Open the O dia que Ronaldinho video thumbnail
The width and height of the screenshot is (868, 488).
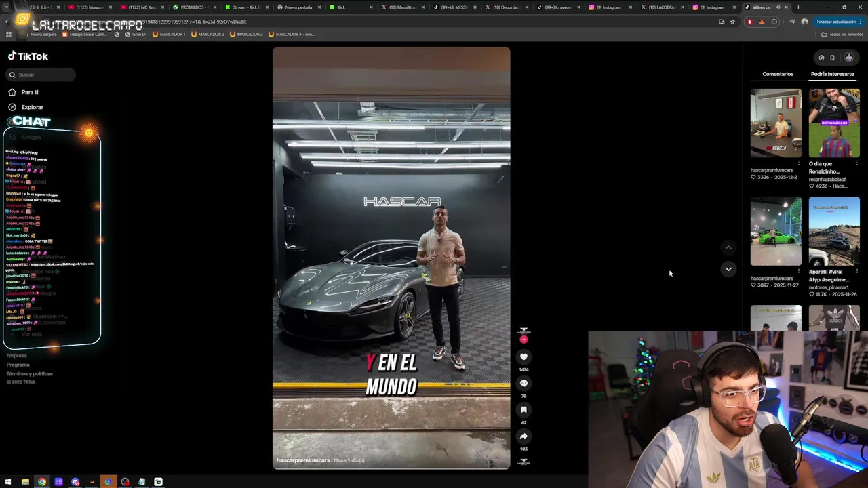(834, 123)
